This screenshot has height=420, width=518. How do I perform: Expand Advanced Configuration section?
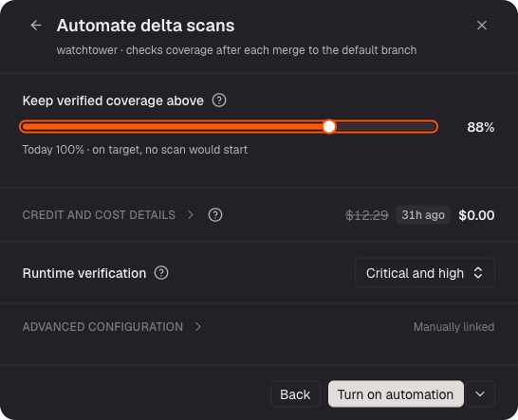tap(112, 327)
